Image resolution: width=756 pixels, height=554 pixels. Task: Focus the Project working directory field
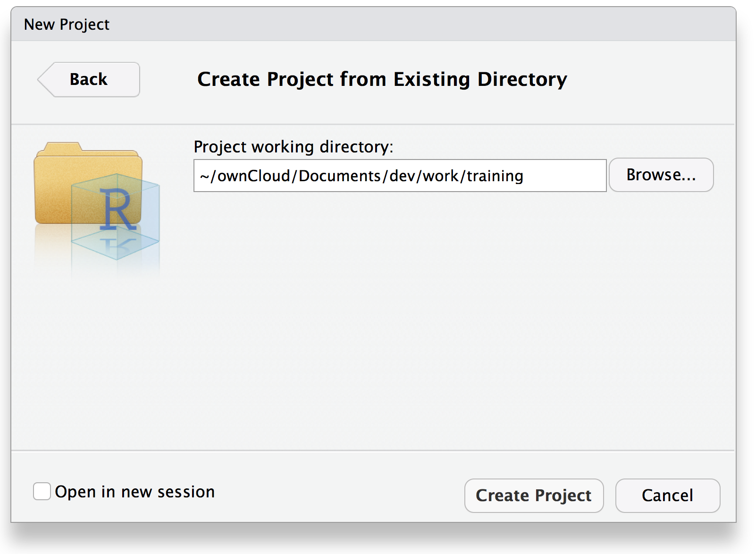[x=400, y=176]
